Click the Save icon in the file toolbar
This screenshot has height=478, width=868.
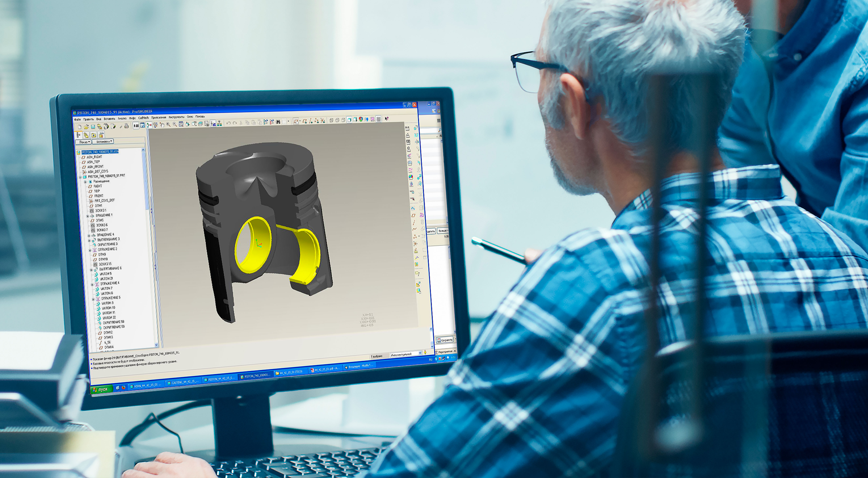click(x=93, y=127)
